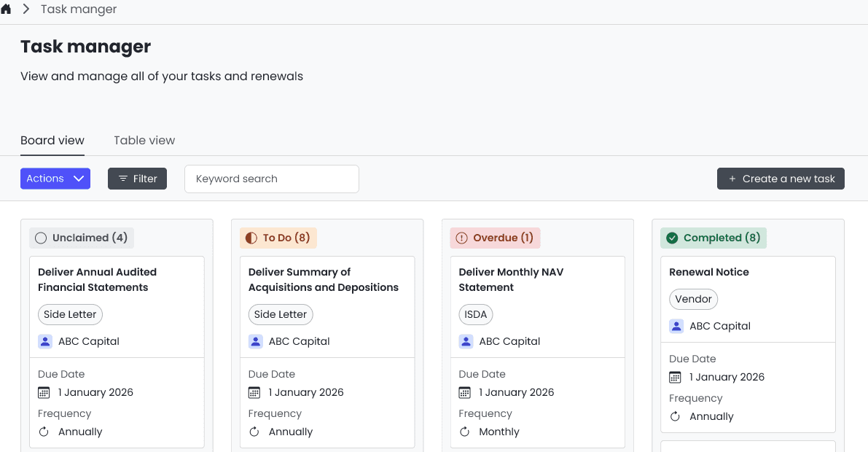Image resolution: width=868 pixels, height=452 pixels.
Task: Open the Filter options
Action: point(137,179)
